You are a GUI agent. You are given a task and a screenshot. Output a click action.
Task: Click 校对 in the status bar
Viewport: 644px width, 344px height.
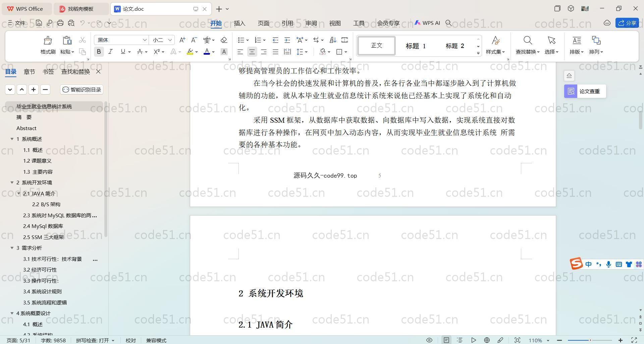click(x=131, y=340)
